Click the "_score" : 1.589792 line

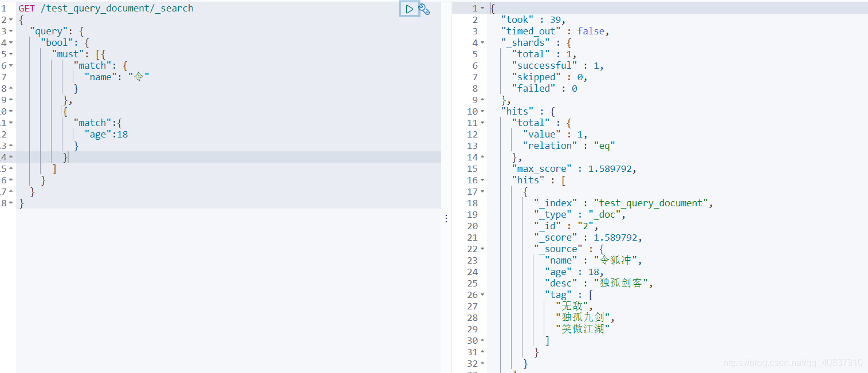pyautogui.click(x=588, y=237)
